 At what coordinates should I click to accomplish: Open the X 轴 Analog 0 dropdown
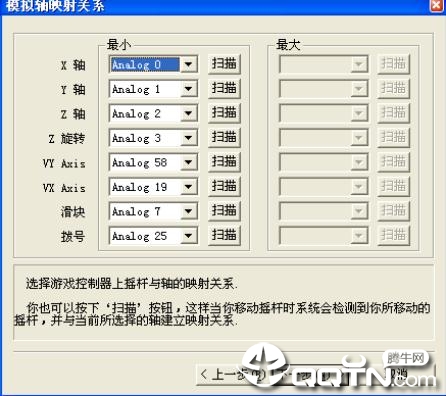pos(153,64)
